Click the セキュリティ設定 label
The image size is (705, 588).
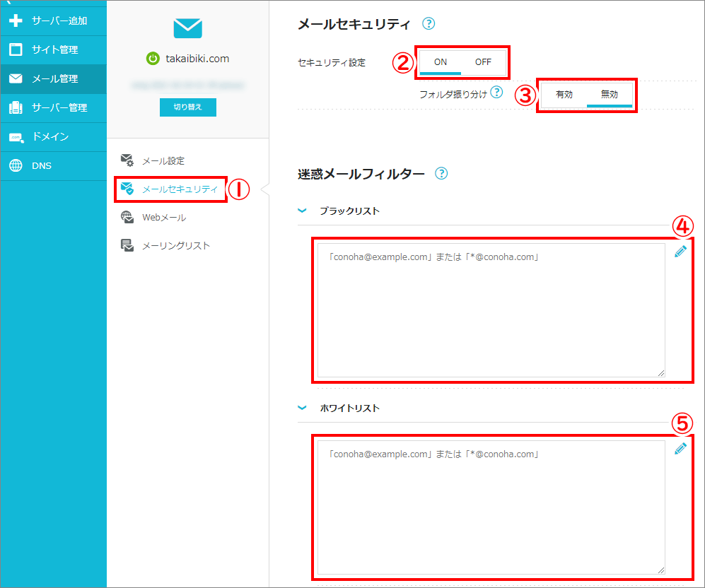332,62
